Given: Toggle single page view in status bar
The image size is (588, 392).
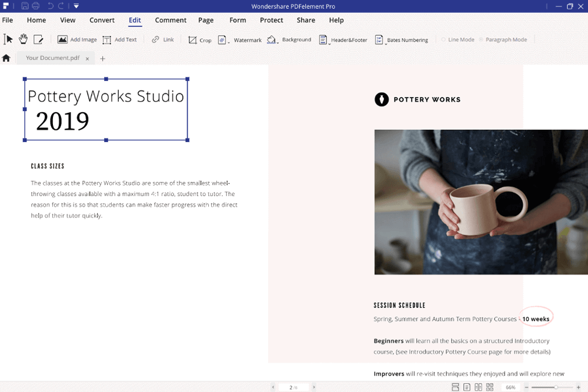Looking at the screenshot, I should (466, 387).
